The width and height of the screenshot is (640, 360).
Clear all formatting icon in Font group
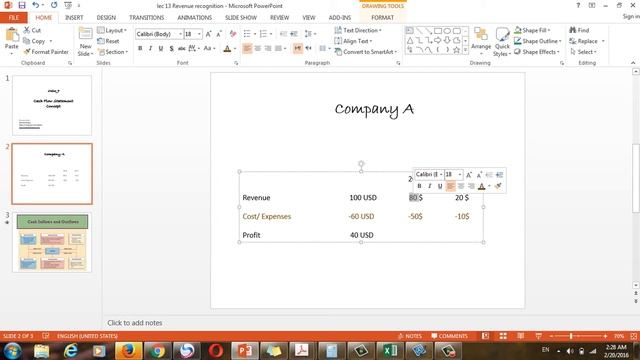coord(233,34)
